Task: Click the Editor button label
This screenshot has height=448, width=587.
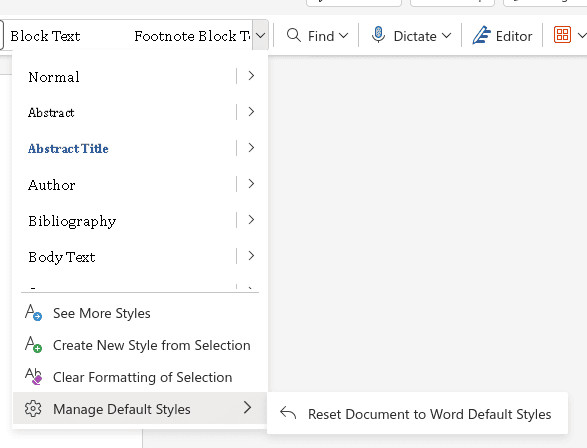Action: click(514, 36)
